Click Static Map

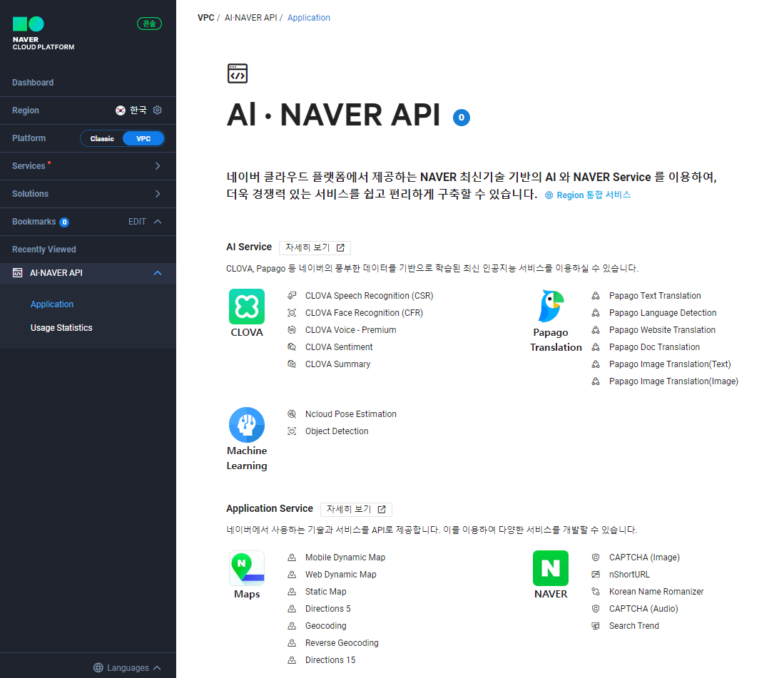click(x=326, y=592)
